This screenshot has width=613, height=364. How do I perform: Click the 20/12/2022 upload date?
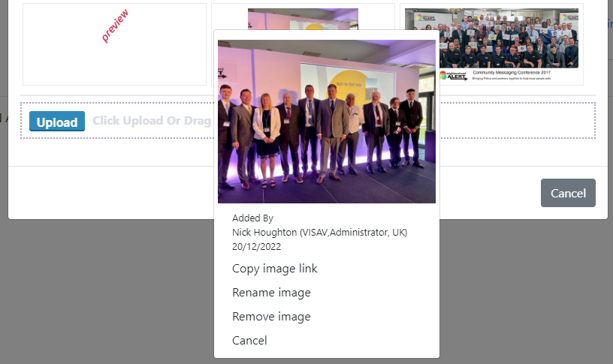pos(256,247)
